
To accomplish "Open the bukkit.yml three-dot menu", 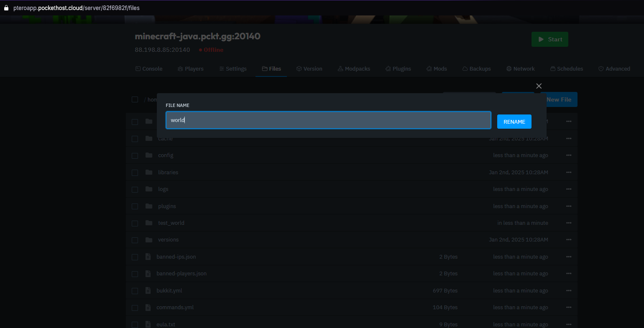I will click(569, 290).
